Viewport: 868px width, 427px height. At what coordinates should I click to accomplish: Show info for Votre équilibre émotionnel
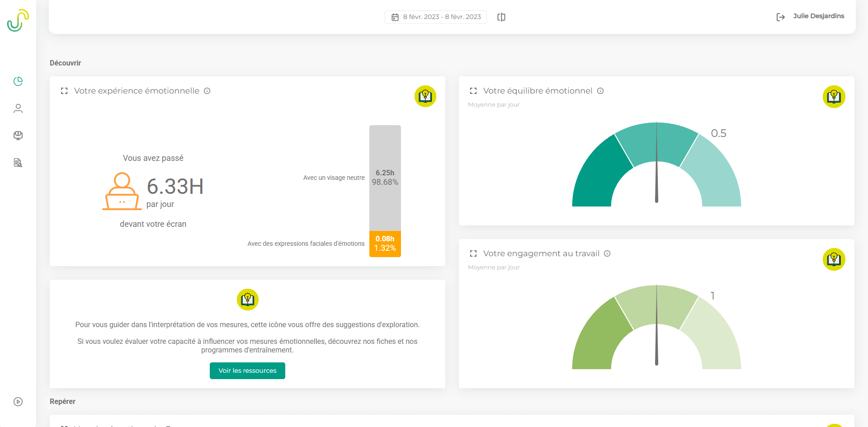(600, 91)
